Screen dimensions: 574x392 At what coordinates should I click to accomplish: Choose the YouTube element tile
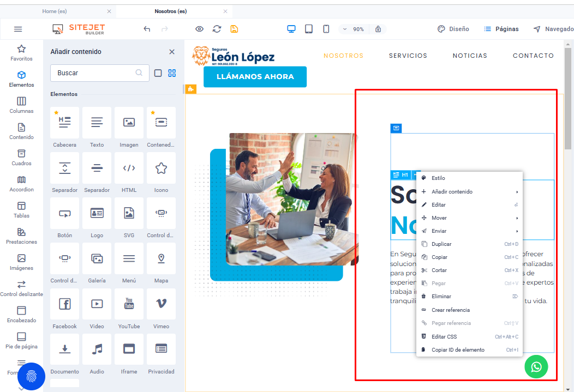tap(129, 304)
